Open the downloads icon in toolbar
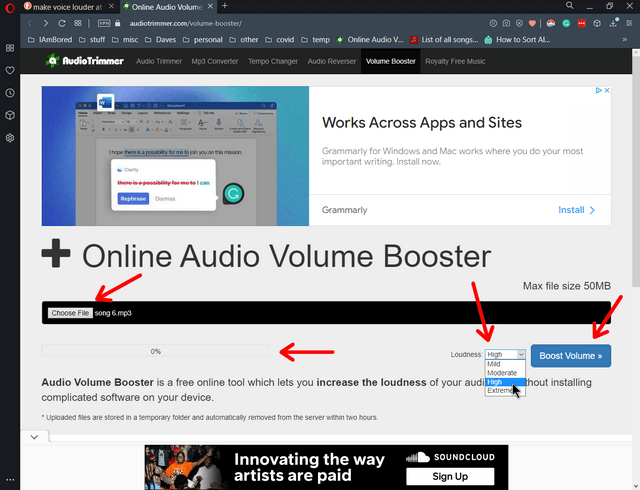The height and width of the screenshot is (490, 640). click(613, 23)
